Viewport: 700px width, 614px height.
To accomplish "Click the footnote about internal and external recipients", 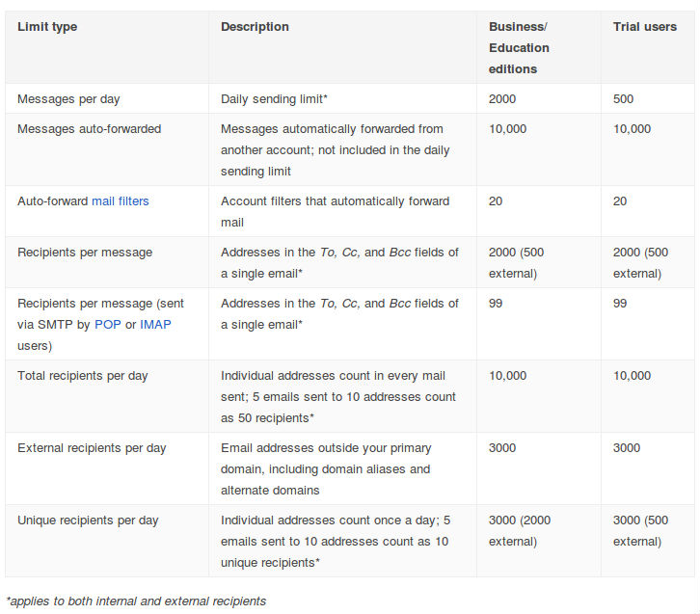I will point(136,601).
